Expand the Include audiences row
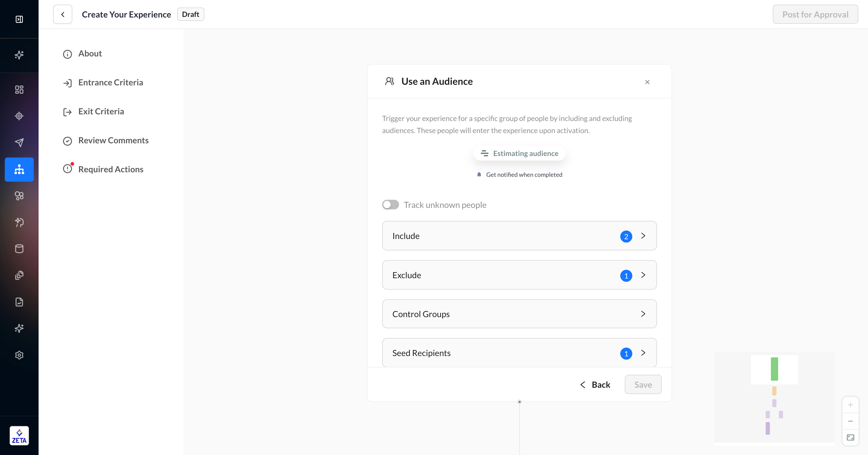 [x=519, y=236]
